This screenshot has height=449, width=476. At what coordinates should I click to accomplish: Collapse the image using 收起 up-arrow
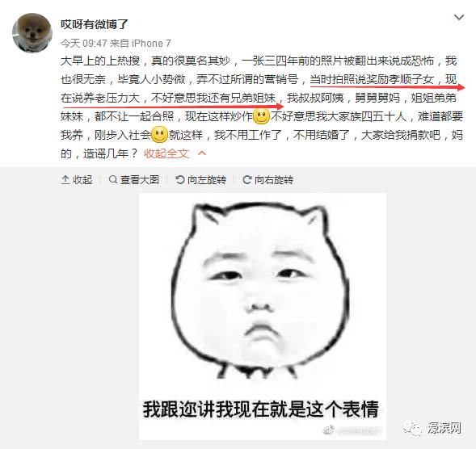(x=77, y=180)
